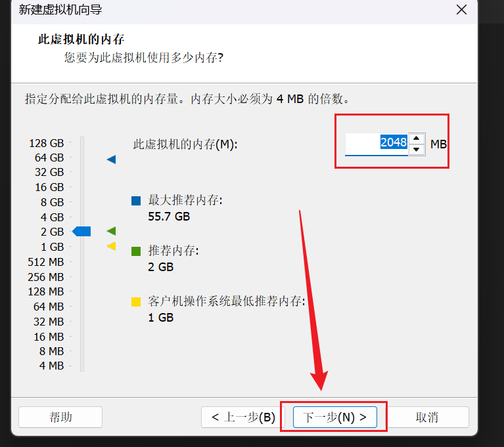The image size is (504, 447).
Task: Click the blue square legend swatch
Action: [x=136, y=201]
